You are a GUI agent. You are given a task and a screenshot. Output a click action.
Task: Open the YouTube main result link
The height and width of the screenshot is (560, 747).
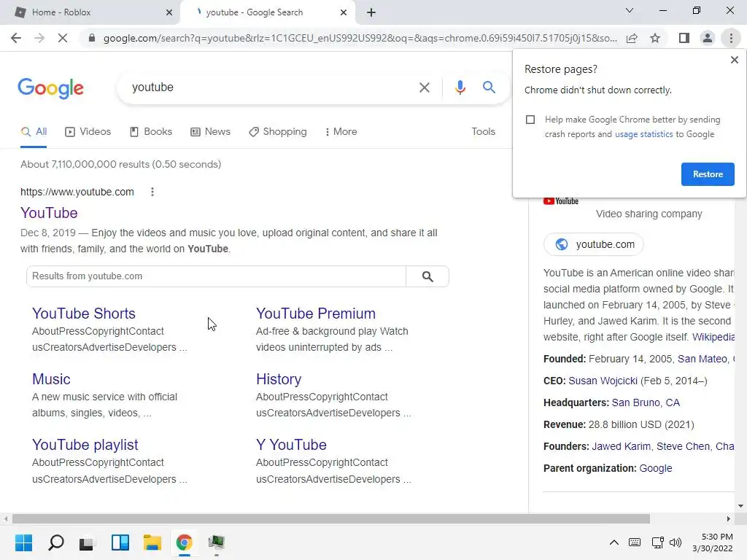tap(49, 213)
